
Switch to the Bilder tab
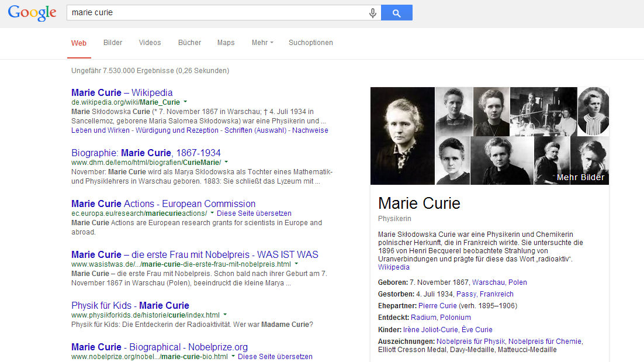[113, 43]
